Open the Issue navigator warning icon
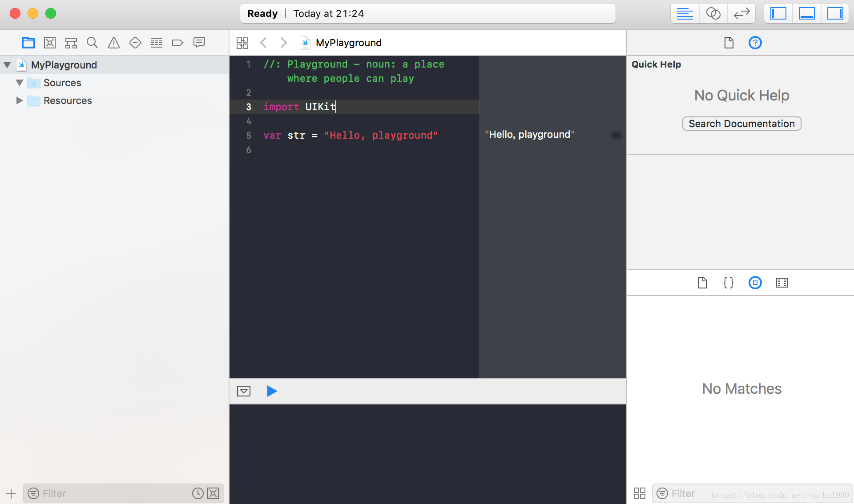 [x=114, y=43]
